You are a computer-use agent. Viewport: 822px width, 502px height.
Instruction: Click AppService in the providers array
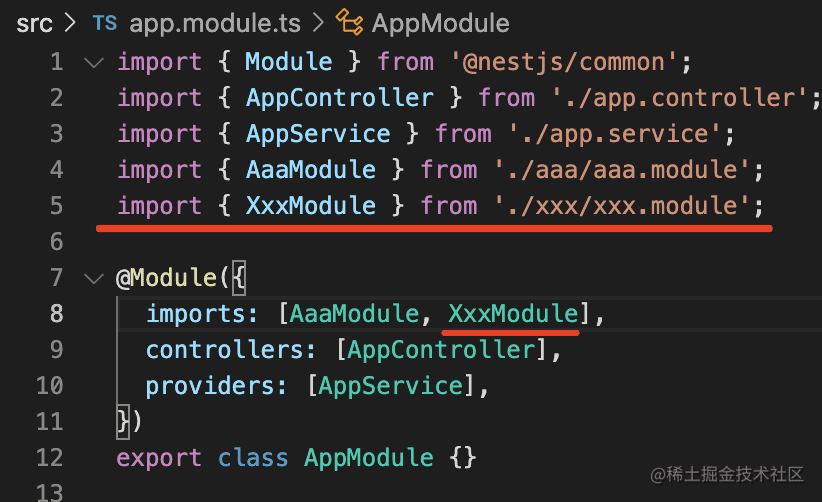(391, 386)
